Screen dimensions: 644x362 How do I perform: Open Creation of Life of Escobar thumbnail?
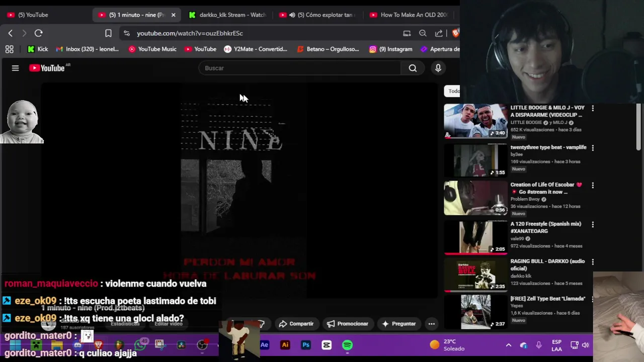coord(475,198)
